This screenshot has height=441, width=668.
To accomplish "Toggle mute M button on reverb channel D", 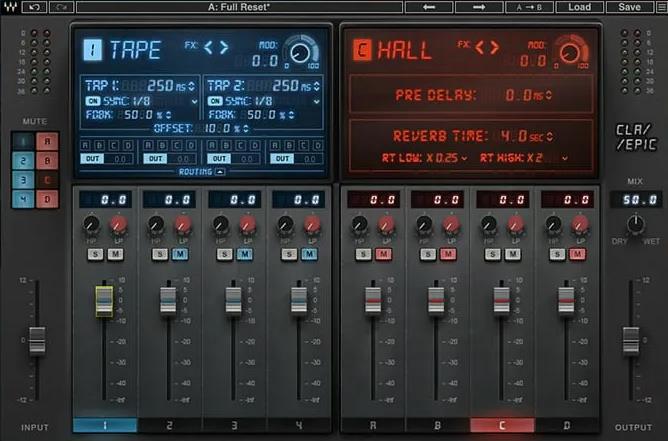I will (x=579, y=254).
